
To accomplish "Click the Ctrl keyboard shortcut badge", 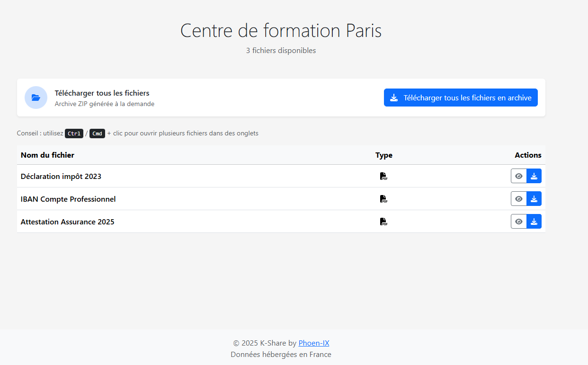I will click(74, 133).
